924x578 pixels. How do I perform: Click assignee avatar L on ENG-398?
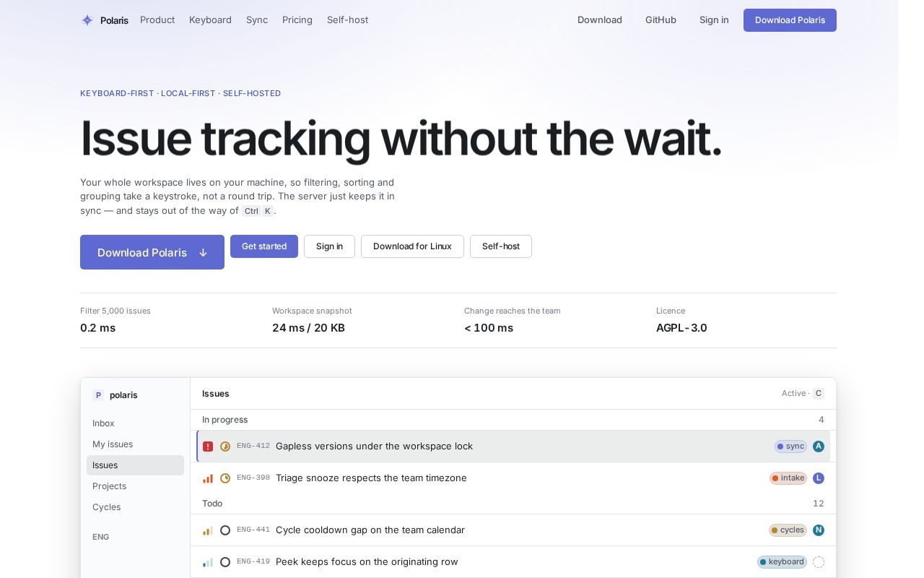point(819,478)
